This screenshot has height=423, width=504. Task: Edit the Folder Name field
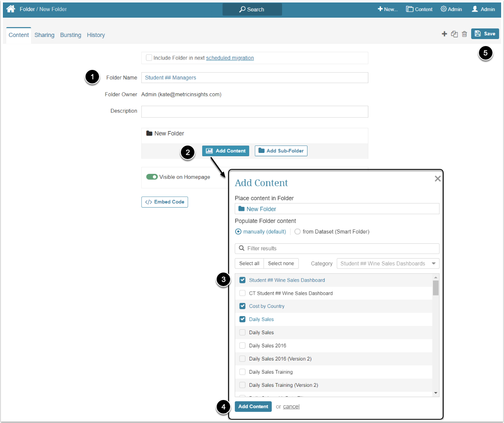(254, 78)
